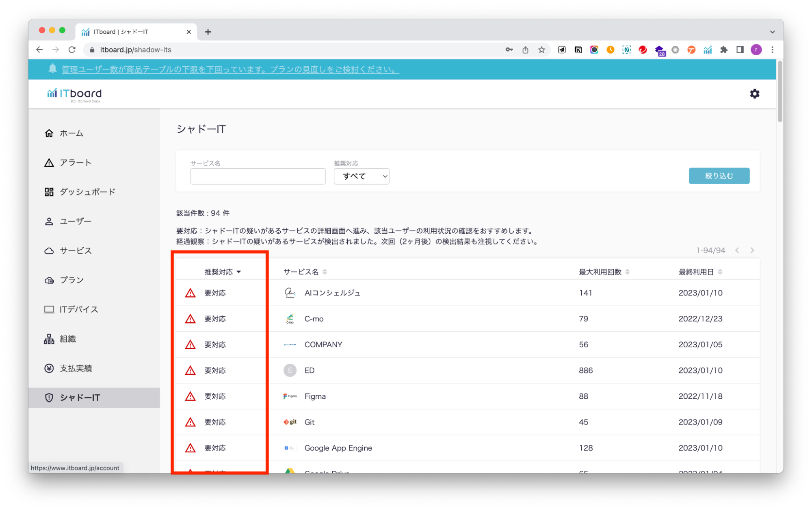This screenshot has width=812, height=511.
Task: Sort by 推奨対応 column header arrow
Action: tap(239, 272)
